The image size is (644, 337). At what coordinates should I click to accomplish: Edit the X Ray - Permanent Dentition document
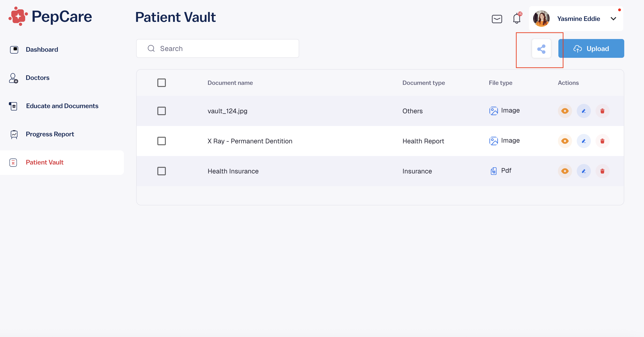pos(584,141)
